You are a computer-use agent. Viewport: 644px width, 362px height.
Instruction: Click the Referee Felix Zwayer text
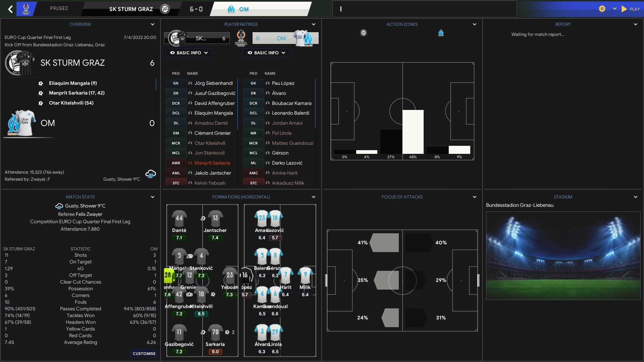pyautogui.click(x=80, y=214)
